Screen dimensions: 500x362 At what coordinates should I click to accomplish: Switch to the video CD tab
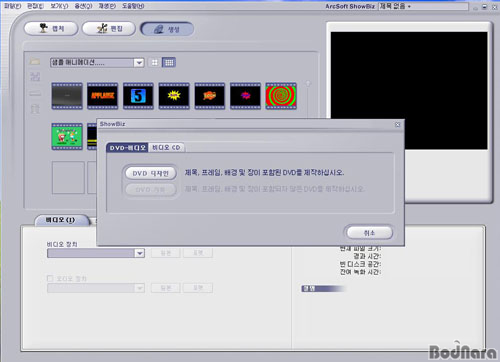[166, 147]
